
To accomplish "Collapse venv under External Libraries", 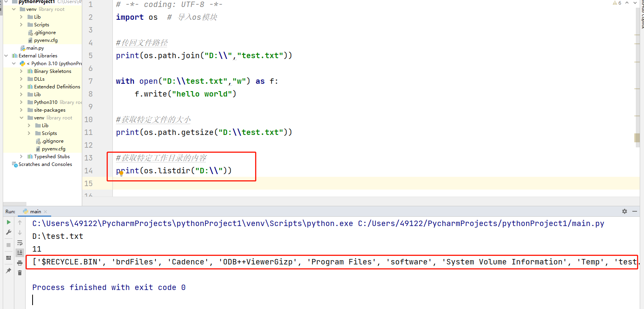I will tap(21, 118).
